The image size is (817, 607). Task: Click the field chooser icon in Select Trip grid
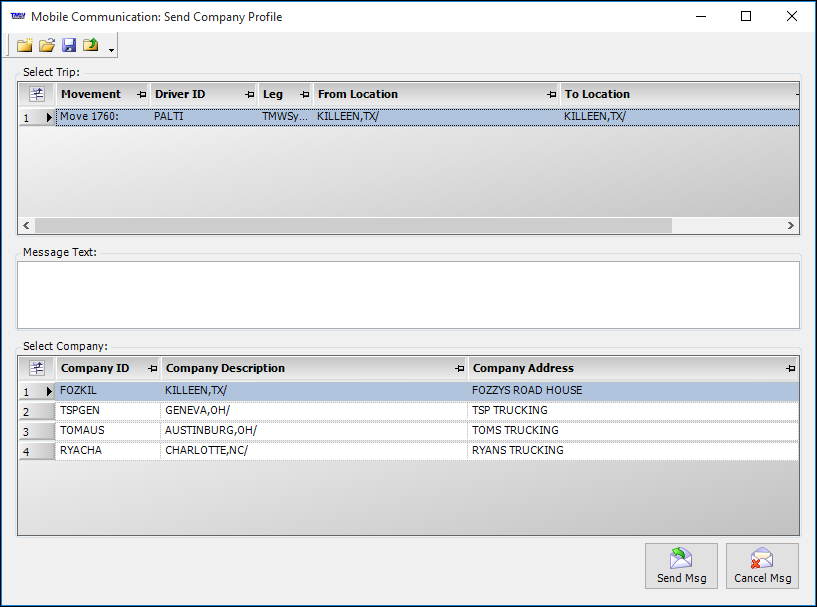[x=36, y=94]
